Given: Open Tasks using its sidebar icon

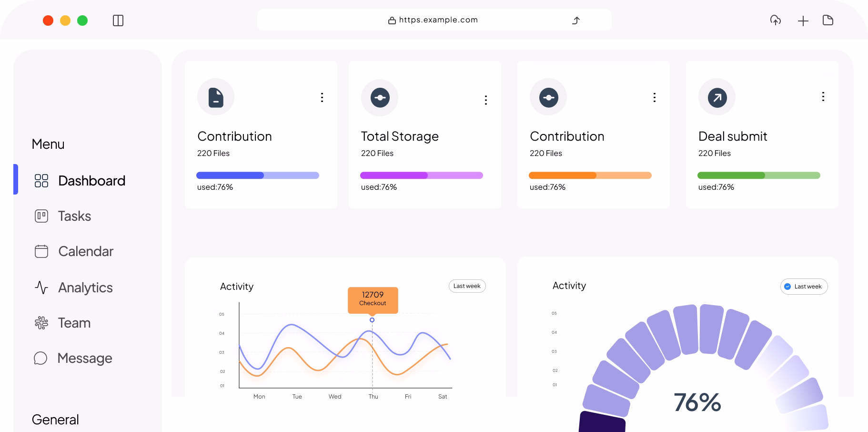Looking at the screenshot, I should (x=41, y=216).
